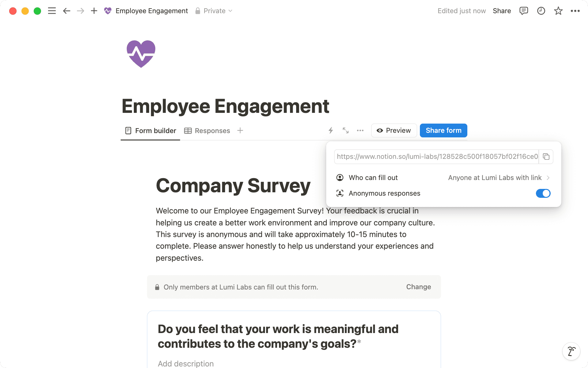Open form automations with lightning icon
This screenshot has height=368, width=588.
tap(330, 130)
